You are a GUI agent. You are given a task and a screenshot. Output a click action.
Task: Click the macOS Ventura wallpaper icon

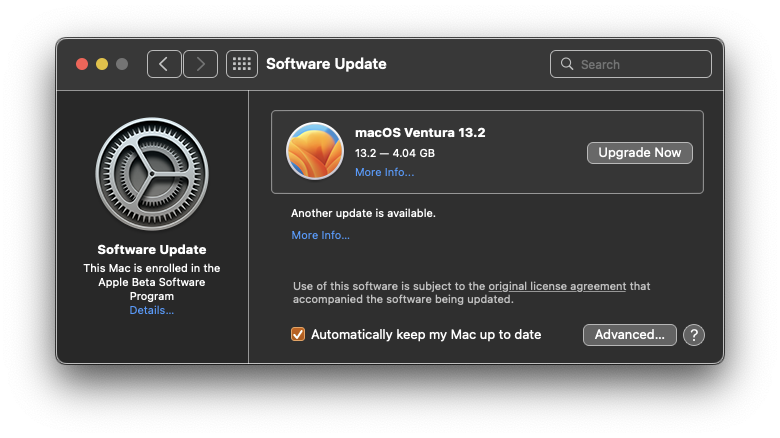click(x=315, y=151)
